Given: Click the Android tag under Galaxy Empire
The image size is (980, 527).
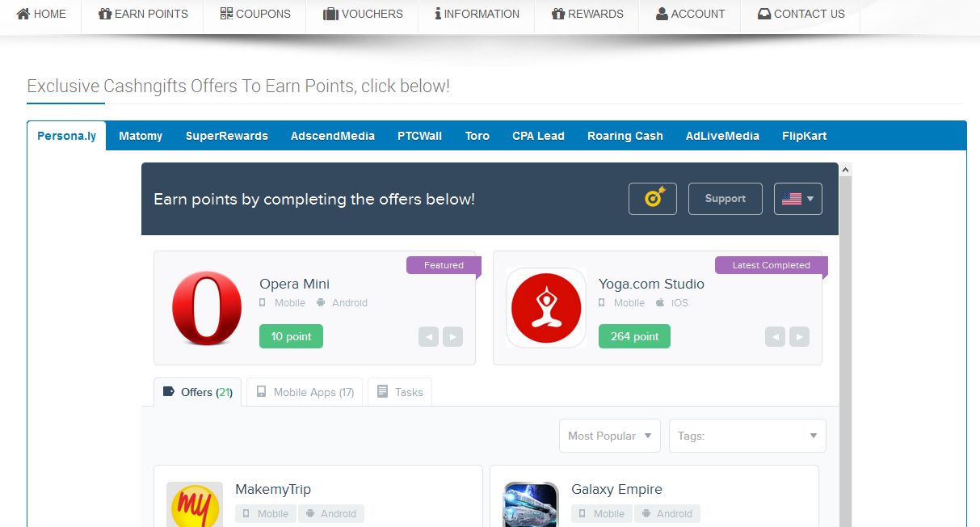Looking at the screenshot, I should point(667,513).
